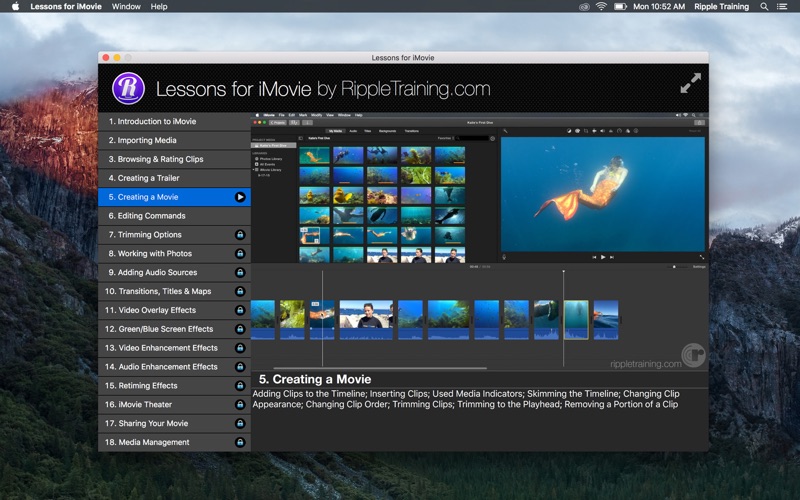The width and height of the screenshot is (800, 500).
Task: Open the Notification Center icon
Action: click(782, 7)
